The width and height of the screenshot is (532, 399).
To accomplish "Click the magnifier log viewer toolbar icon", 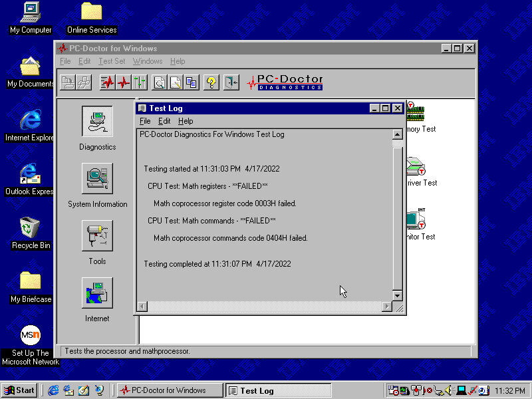I will tap(160, 82).
